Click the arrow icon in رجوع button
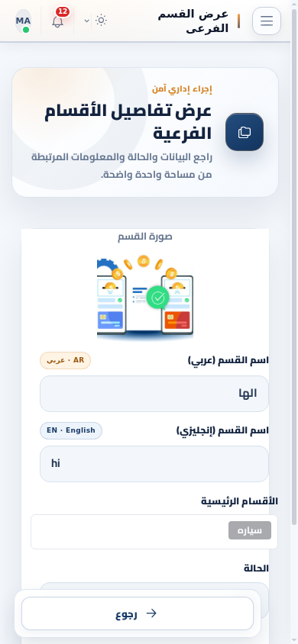This screenshot has height=644, width=298. click(x=151, y=613)
